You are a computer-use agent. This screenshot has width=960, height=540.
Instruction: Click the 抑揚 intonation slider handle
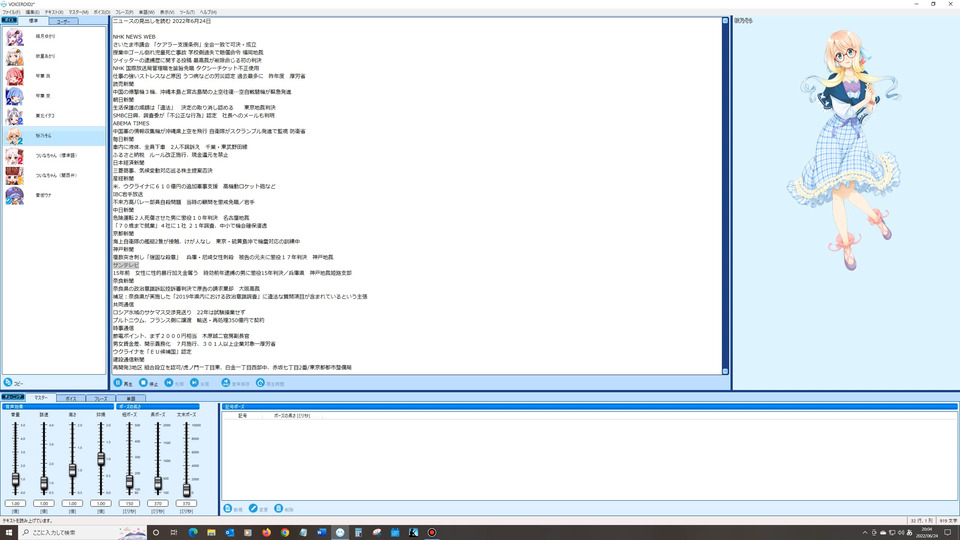pos(101,458)
